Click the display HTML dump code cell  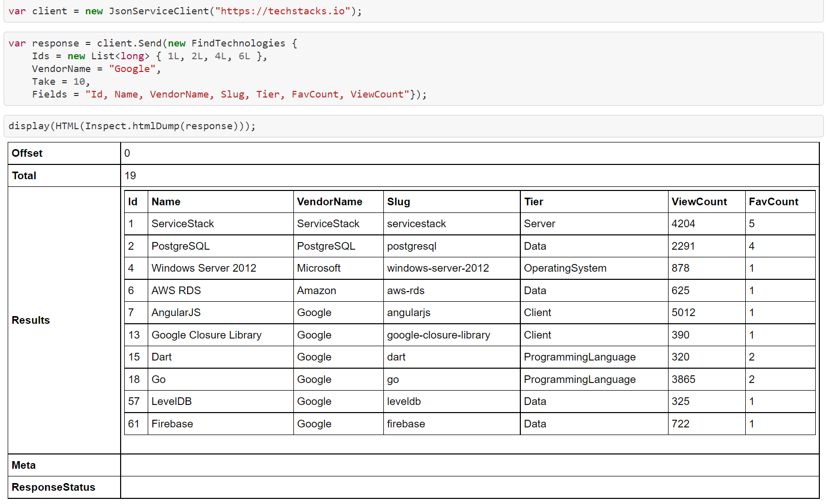[413, 126]
